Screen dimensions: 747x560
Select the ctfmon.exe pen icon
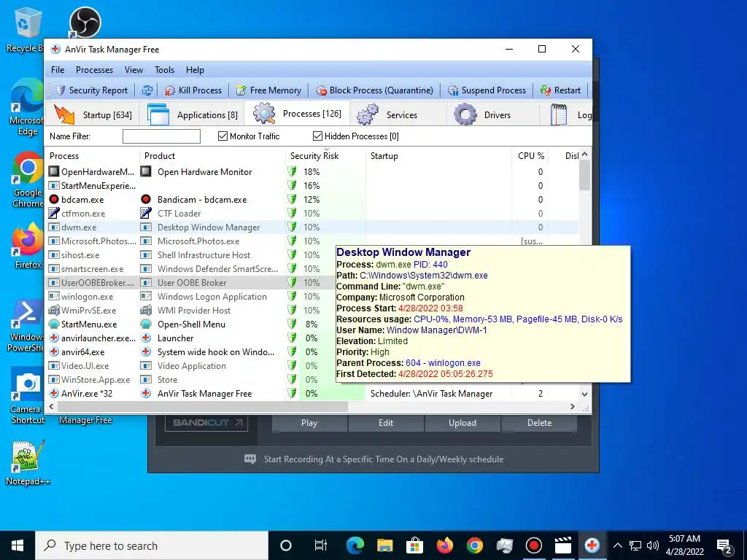tap(54, 213)
